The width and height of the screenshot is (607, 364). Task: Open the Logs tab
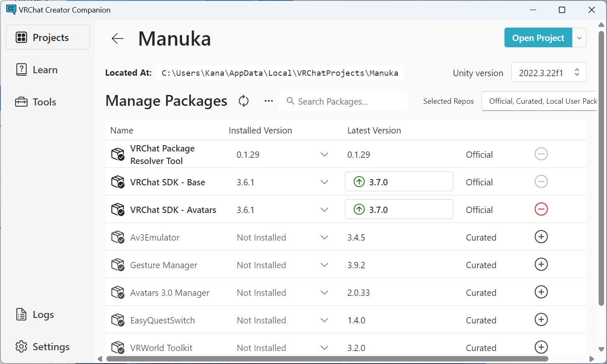tap(48, 314)
